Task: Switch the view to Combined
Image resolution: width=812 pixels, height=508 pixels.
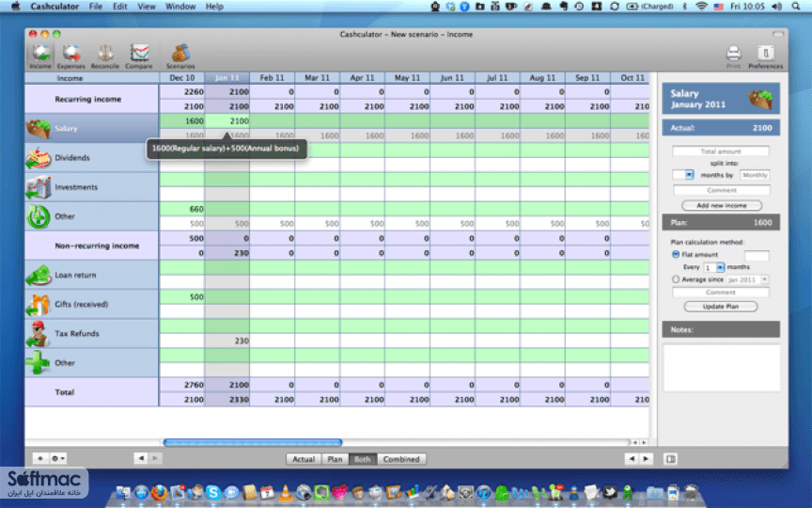Action: (401, 459)
